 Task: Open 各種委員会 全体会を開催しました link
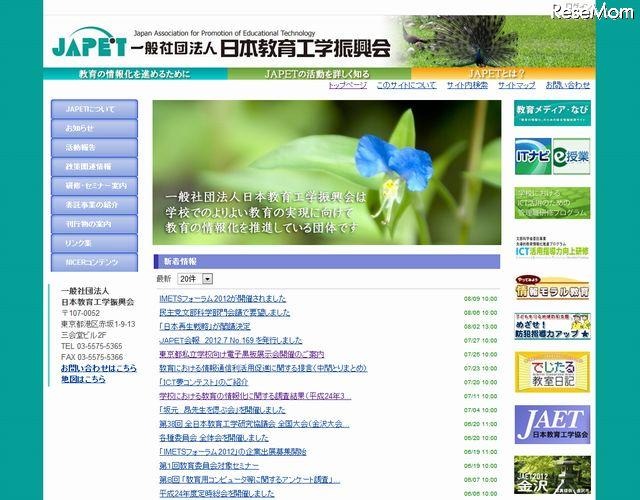(x=214, y=438)
